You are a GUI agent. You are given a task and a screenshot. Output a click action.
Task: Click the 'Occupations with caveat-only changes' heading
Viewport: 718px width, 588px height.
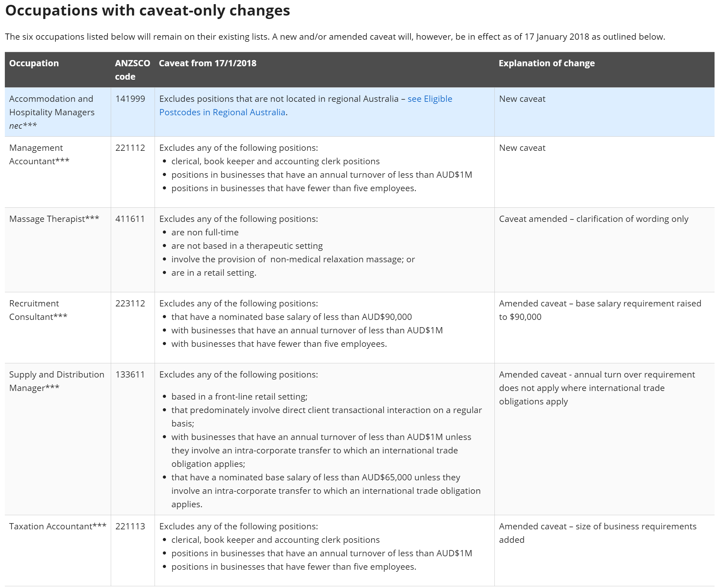[x=148, y=10]
